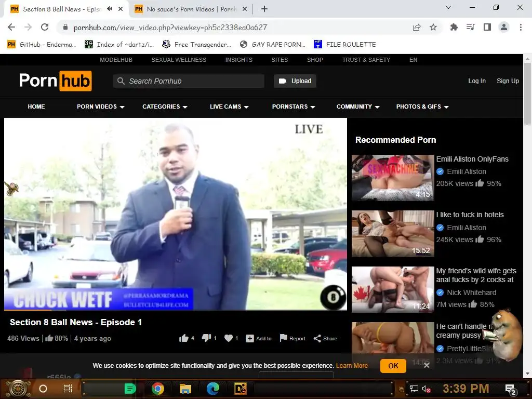Image resolution: width=532 pixels, height=399 pixels.
Task: Click inside the Search Pornhub field
Action: coord(189,81)
